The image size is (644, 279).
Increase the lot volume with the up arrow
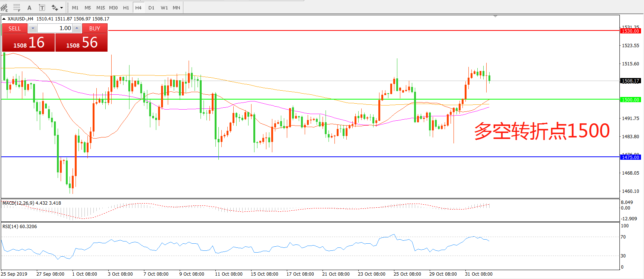point(77,28)
